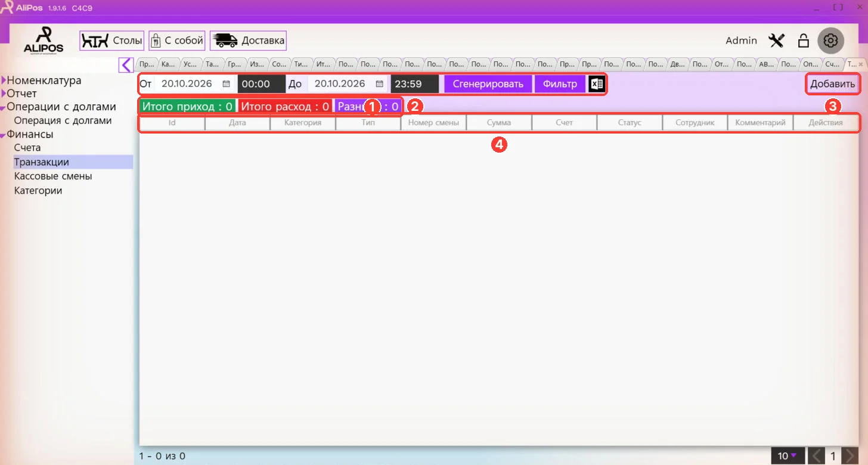Click the Admin user name
Screen dimensions: 868x465
click(x=741, y=41)
